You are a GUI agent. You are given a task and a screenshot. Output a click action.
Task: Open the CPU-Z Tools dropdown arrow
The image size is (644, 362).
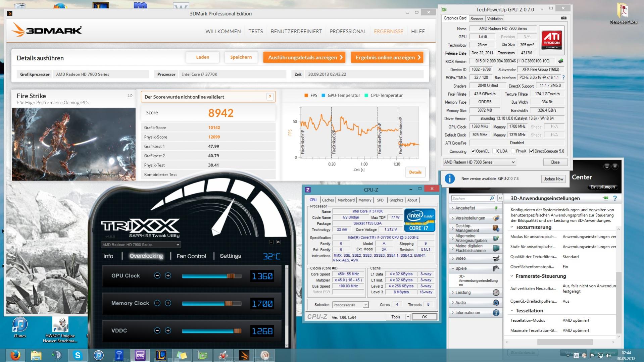[x=408, y=317]
